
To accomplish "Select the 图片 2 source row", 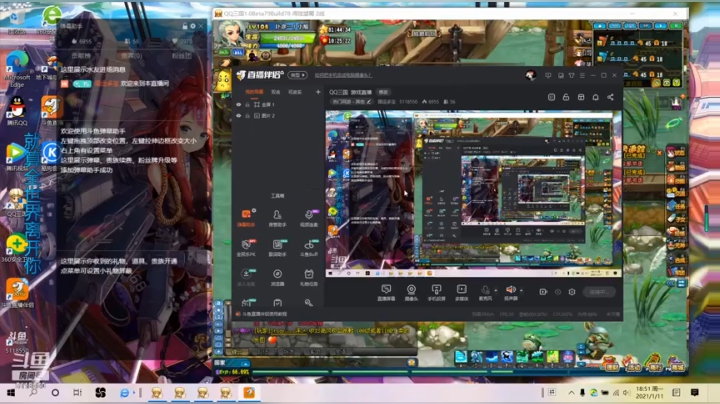I will point(278,116).
